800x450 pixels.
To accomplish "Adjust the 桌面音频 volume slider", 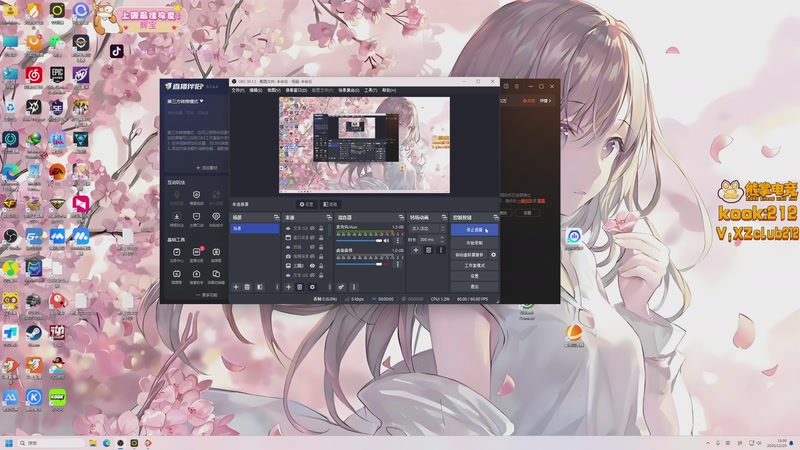I will tap(359, 264).
